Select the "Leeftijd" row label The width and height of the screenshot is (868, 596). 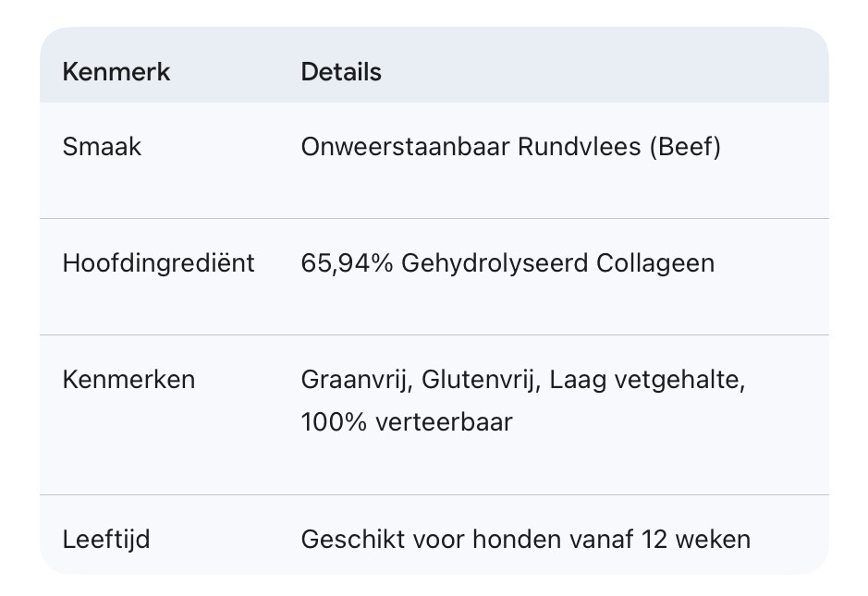(x=106, y=539)
